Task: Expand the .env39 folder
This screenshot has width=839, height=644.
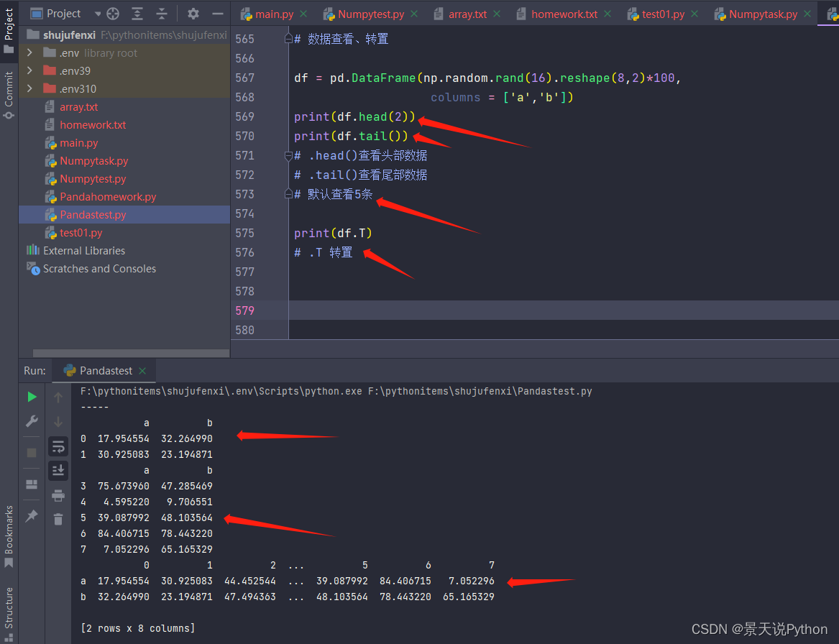Action: click(x=30, y=70)
